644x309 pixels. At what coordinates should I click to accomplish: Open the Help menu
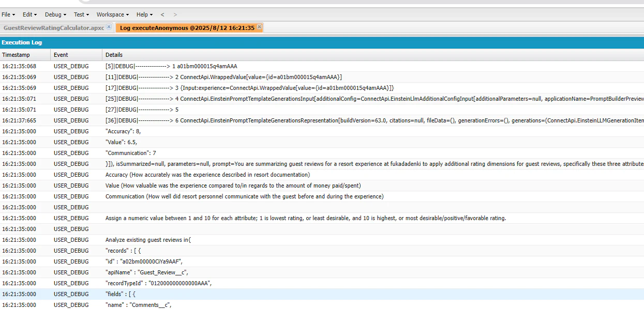(x=144, y=14)
